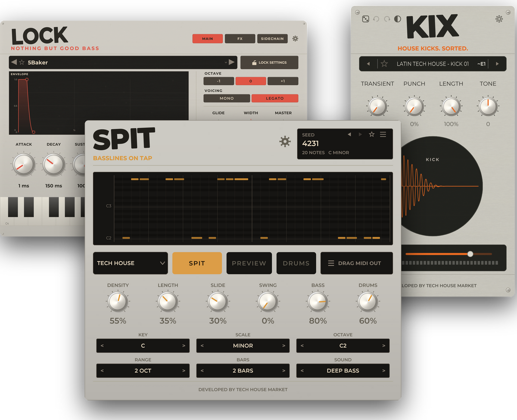The height and width of the screenshot is (420, 517).
Task: Increase Range with right arrow
Action: pyautogui.click(x=184, y=370)
